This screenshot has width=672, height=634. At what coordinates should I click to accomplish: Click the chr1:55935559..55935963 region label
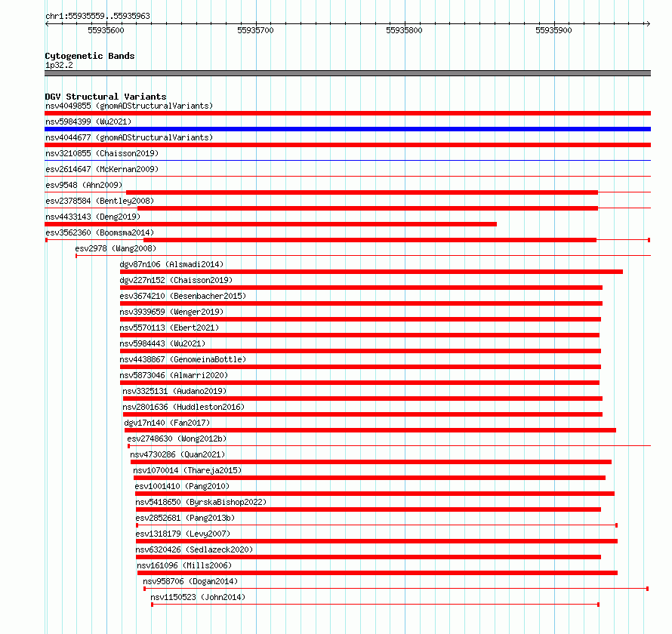click(97, 16)
